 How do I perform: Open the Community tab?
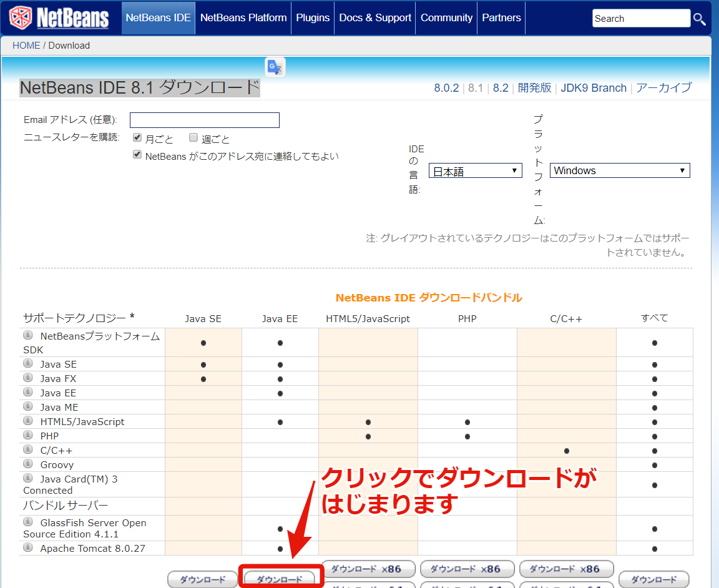pyautogui.click(x=447, y=18)
